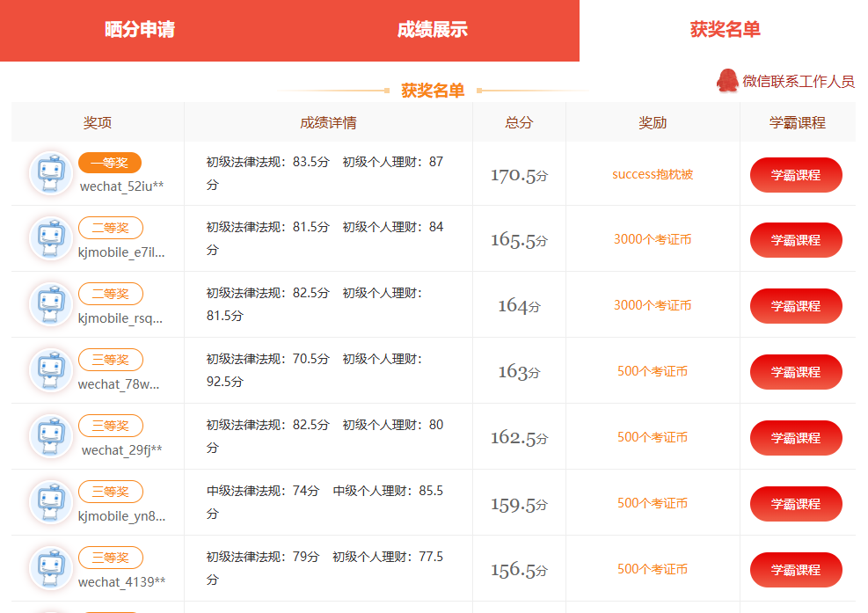Click 学霸课程 button for 170.5分 winner
The height and width of the screenshot is (613, 868).
796,175
